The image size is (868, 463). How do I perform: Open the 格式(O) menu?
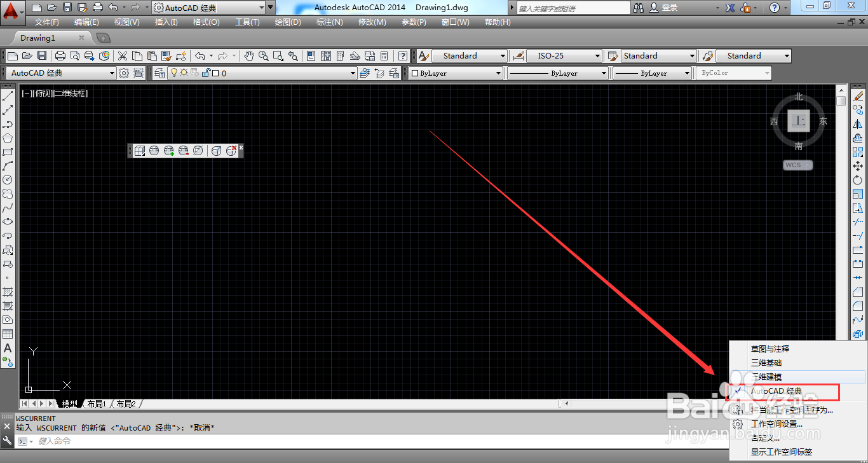pyautogui.click(x=206, y=22)
